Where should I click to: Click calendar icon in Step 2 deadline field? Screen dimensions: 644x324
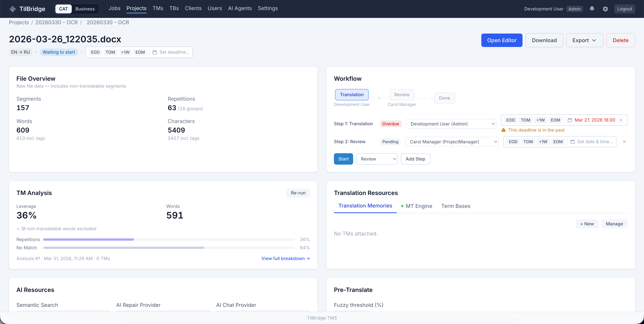click(x=572, y=142)
